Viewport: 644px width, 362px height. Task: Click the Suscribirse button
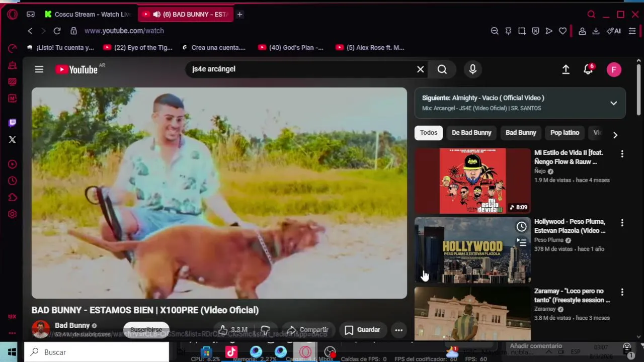pos(146,330)
